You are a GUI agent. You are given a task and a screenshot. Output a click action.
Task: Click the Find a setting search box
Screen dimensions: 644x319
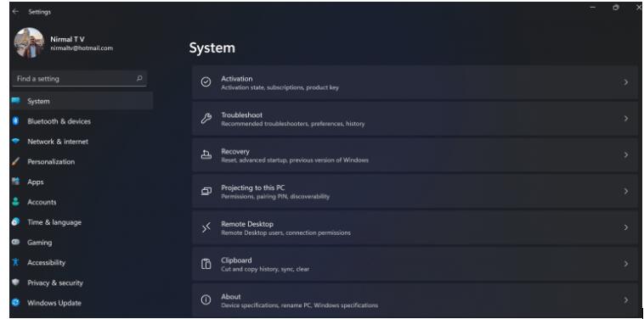[80, 78]
